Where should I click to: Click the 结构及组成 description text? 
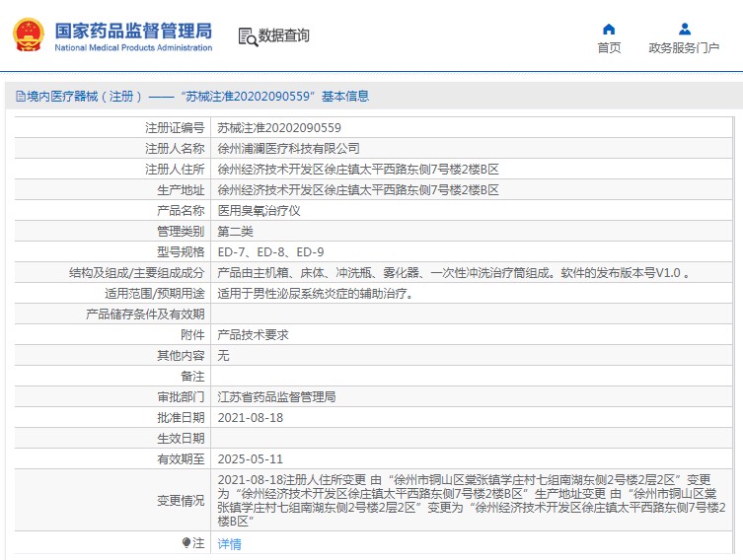click(453, 273)
